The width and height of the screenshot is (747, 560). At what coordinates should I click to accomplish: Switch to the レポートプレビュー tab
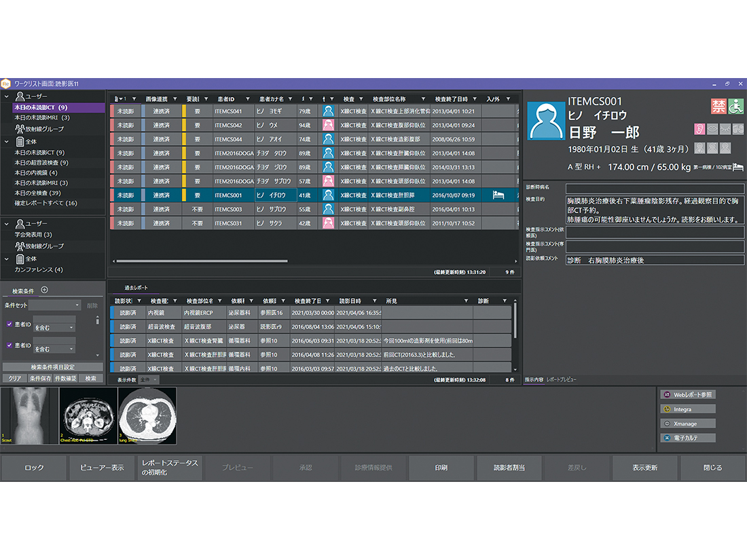pos(562,379)
